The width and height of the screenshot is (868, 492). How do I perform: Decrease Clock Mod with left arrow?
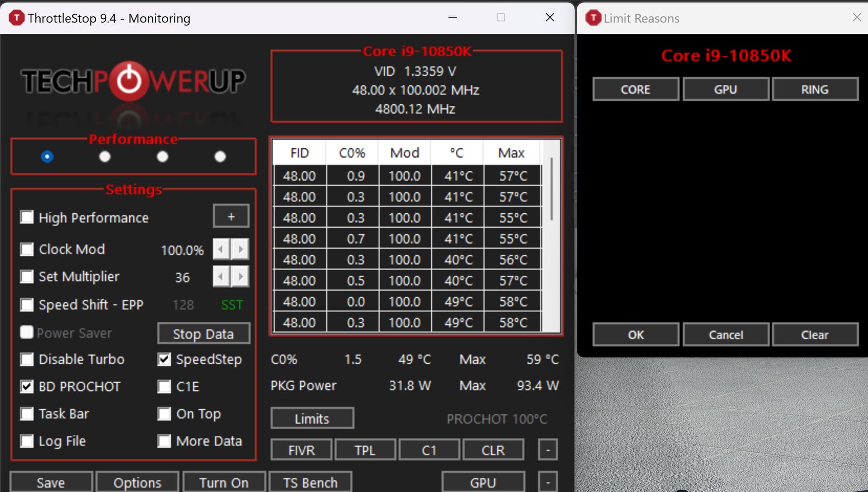click(x=221, y=249)
